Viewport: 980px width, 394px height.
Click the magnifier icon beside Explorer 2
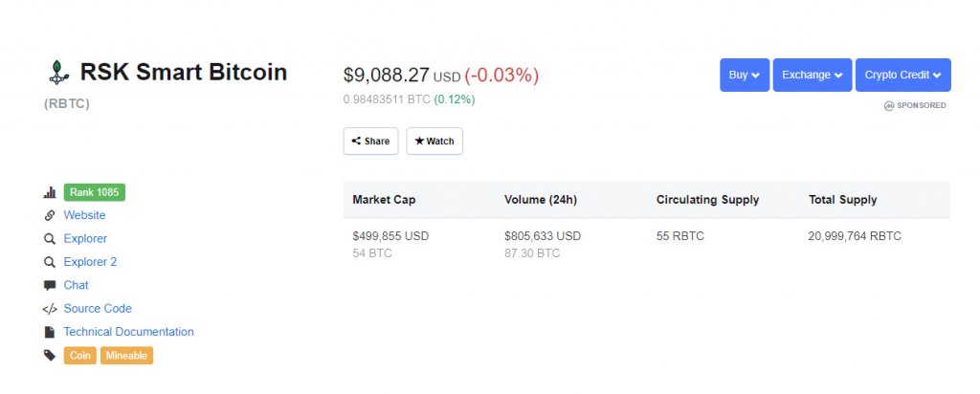[x=50, y=262]
